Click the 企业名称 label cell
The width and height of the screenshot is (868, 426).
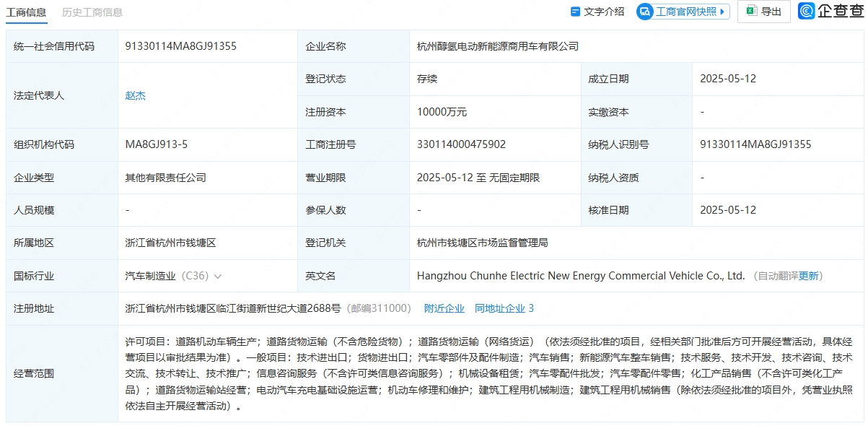pyautogui.click(x=354, y=46)
